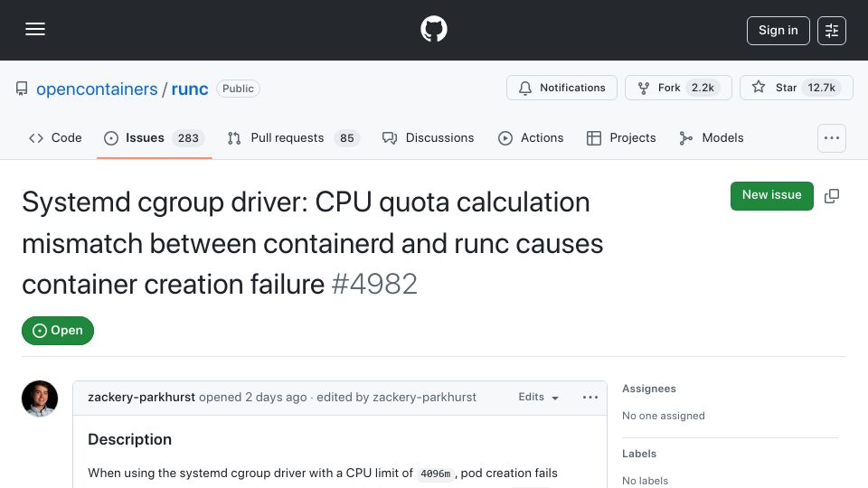Screen dimensions: 868x488
Task: Click the issue number #4982
Action: [x=374, y=285]
